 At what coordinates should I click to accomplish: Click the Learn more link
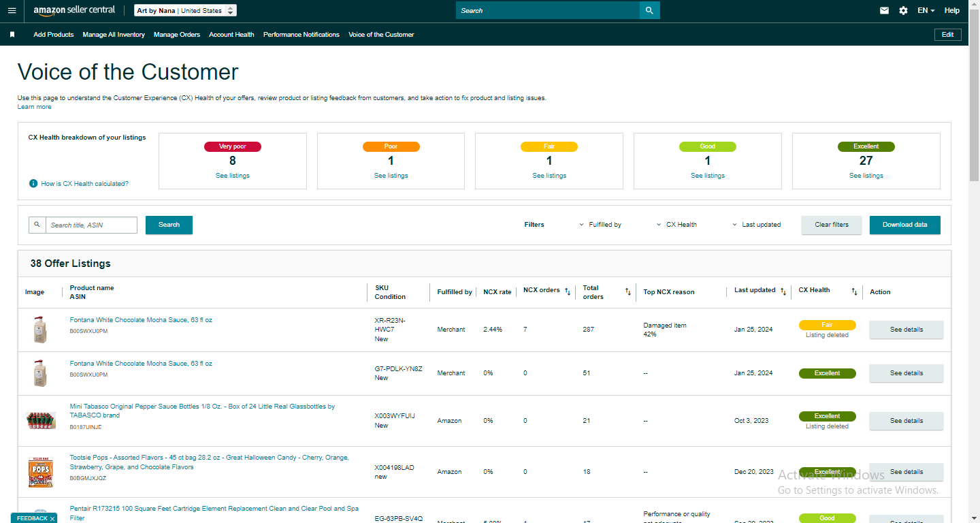coord(34,107)
